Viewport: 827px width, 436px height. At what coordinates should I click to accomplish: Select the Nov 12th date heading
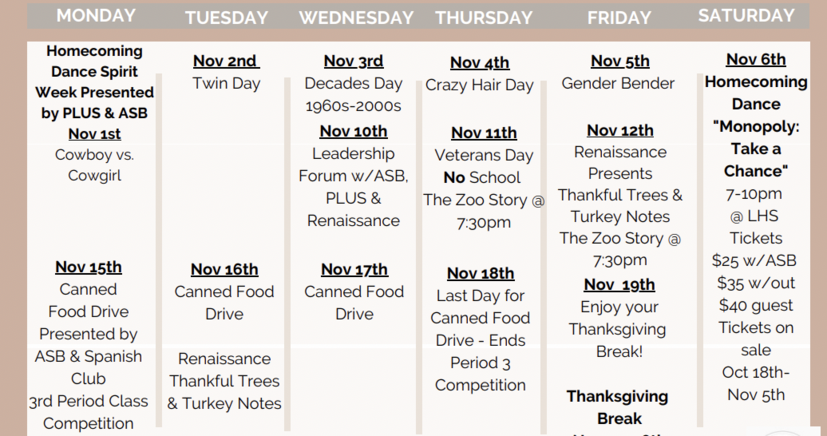pyautogui.click(x=620, y=130)
